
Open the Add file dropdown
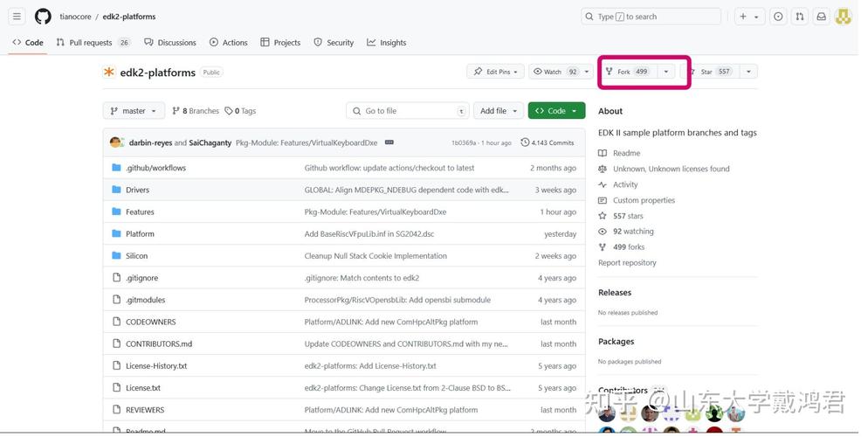(x=499, y=111)
